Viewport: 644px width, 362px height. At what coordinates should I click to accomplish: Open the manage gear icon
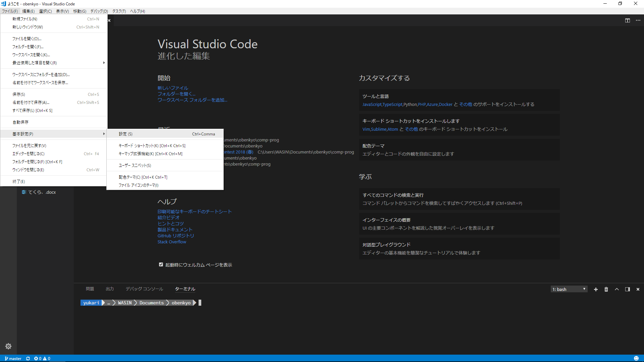pyautogui.click(x=8, y=346)
